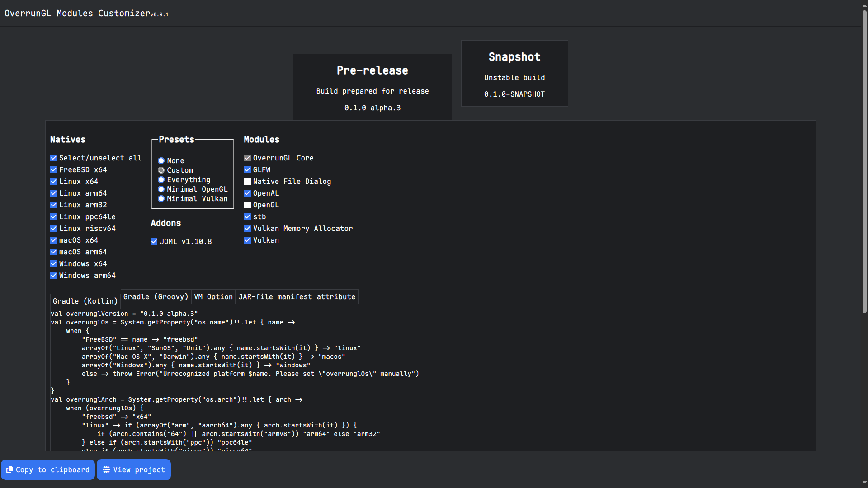
Task: Select the Snapshot build card
Action: [514, 74]
